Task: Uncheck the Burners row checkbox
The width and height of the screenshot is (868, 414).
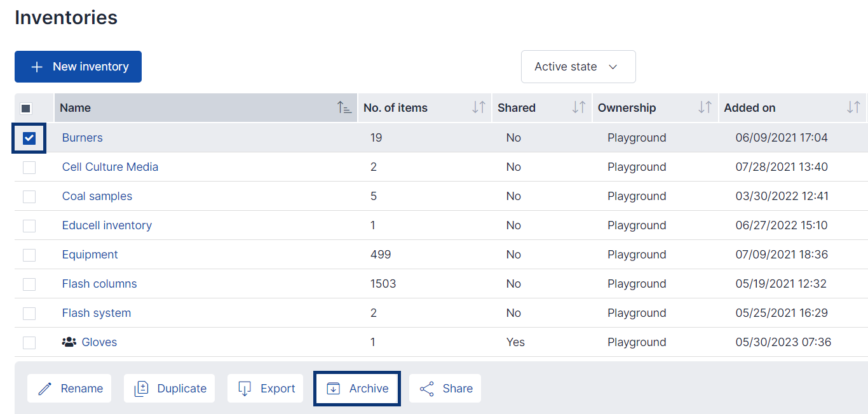Action: tap(29, 137)
